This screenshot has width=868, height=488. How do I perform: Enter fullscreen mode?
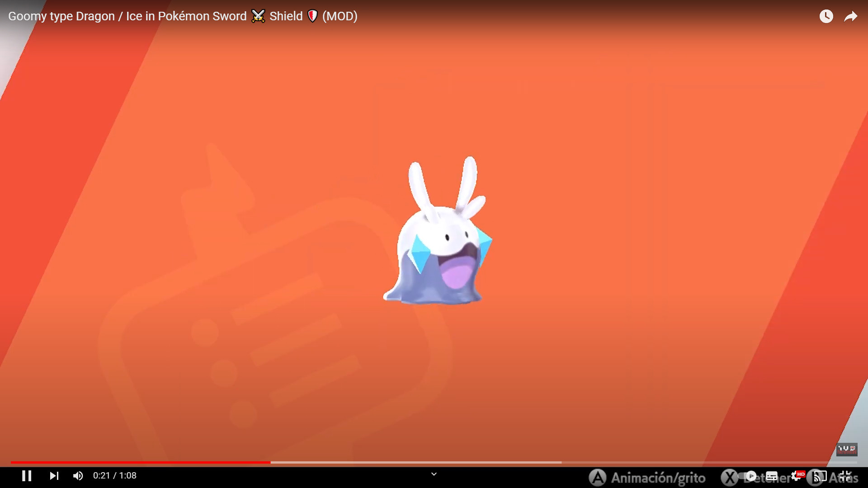(845, 475)
